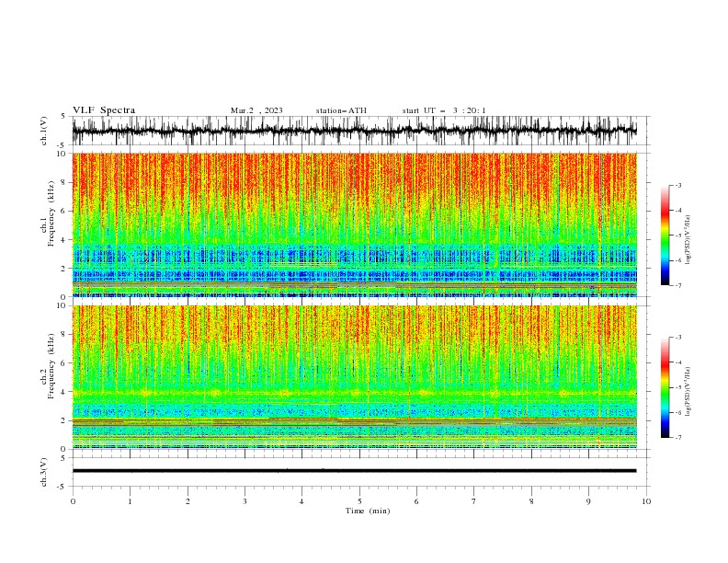Click the "-7" label on ch.1 colorbar

(678, 285)
